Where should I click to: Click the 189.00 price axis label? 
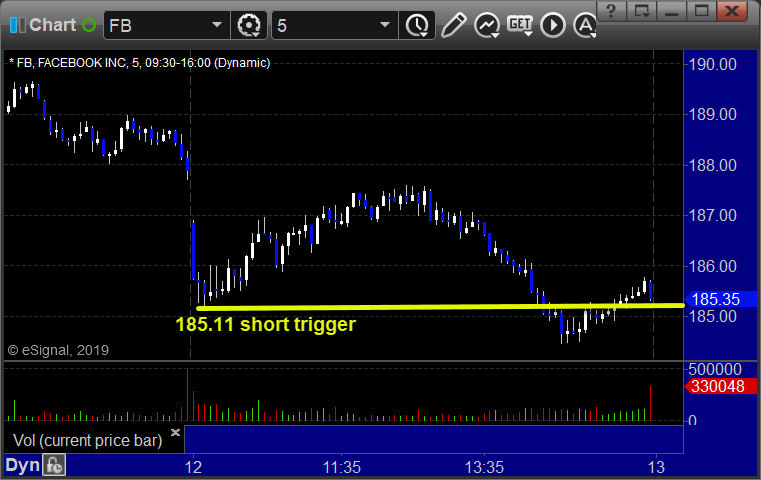[712, 115]
